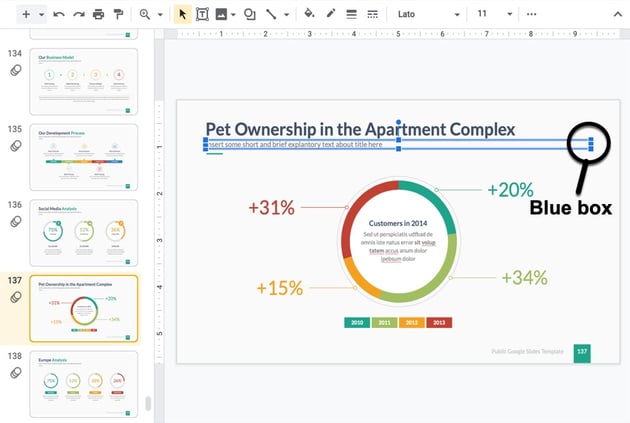Click the new slide plus button
The height and width of the screenshot is (423, 630).
(x=26, y=15)
